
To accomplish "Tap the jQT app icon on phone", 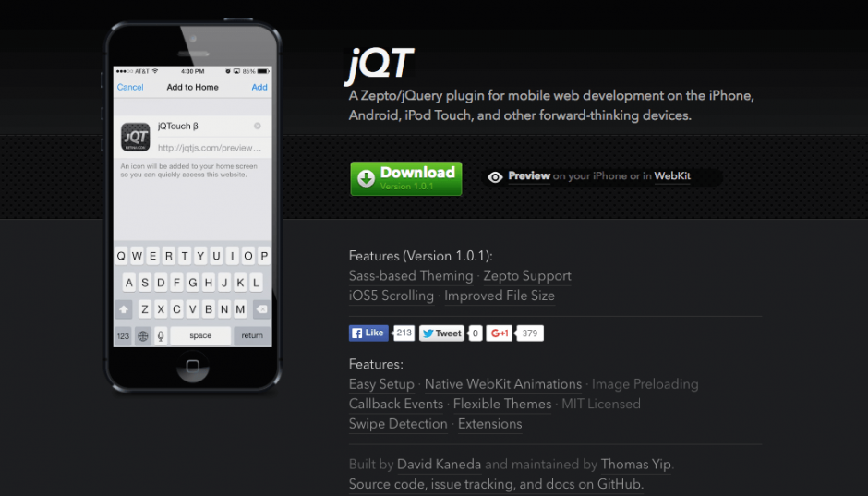I will 136,138.
